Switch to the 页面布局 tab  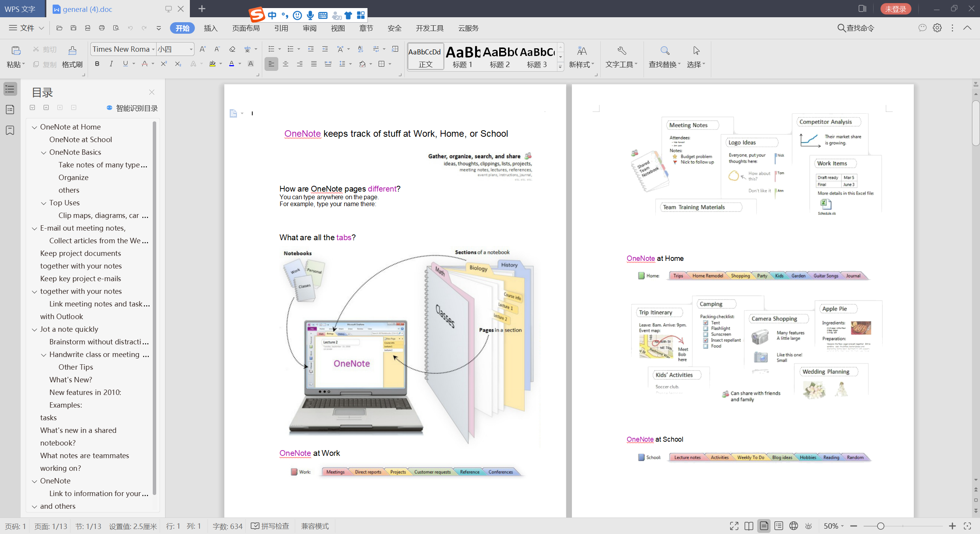pos(246,28)
